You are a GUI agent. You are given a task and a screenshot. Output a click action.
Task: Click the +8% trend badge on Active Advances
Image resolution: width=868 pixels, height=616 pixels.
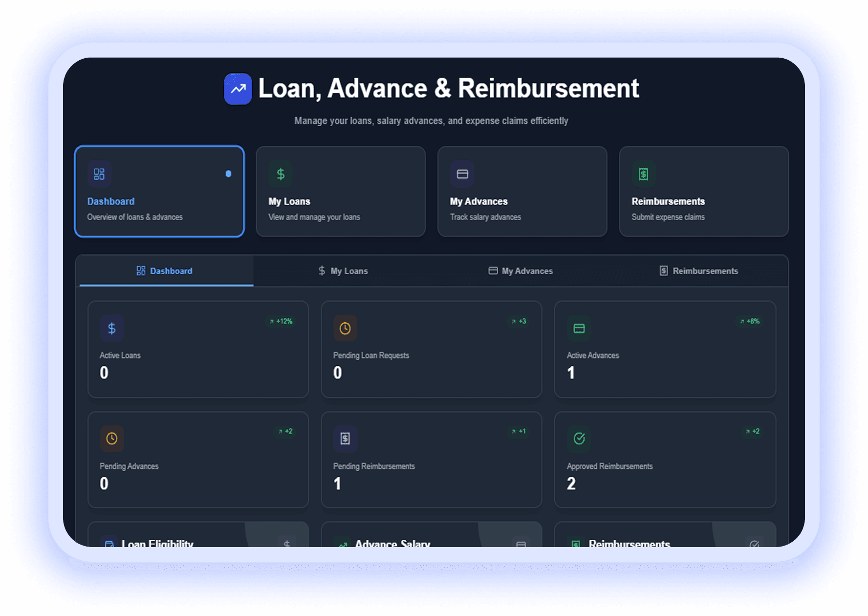click(750, 321)
